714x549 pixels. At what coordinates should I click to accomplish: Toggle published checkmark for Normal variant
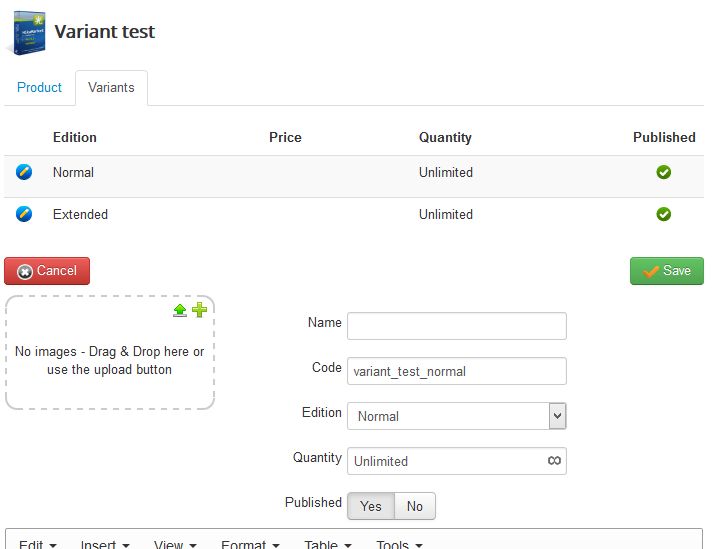[x=663, y=172]
